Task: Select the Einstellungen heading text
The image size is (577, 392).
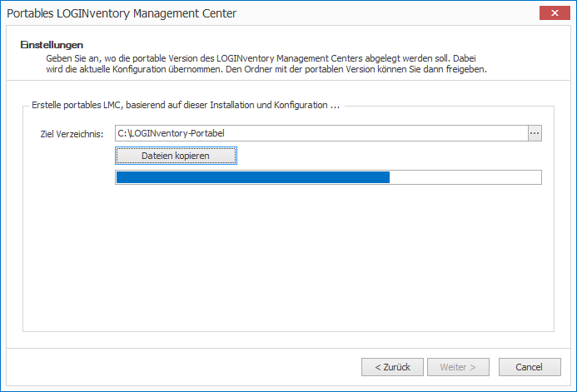Action: [x=52, y=45]
